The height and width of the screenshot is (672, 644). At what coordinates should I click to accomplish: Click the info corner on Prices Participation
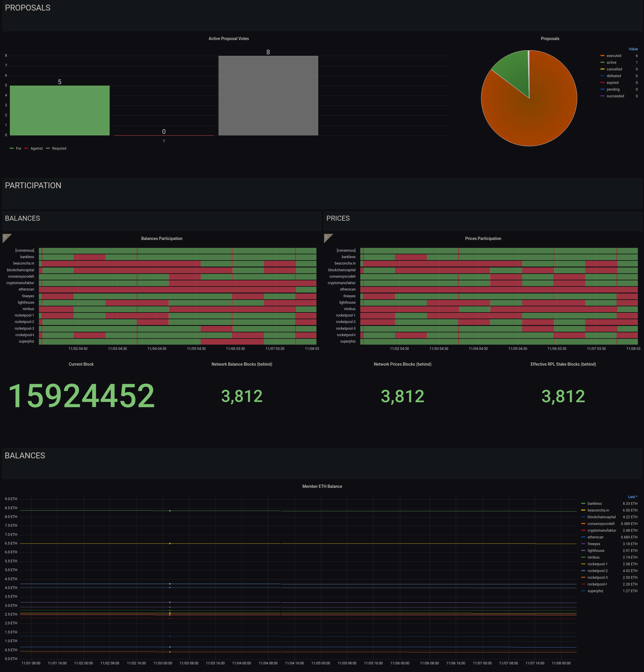[x=327, y=236]
